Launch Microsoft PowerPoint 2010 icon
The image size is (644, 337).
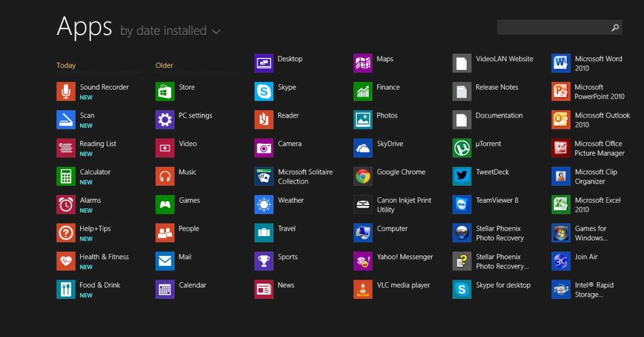(x=561, y=91)
